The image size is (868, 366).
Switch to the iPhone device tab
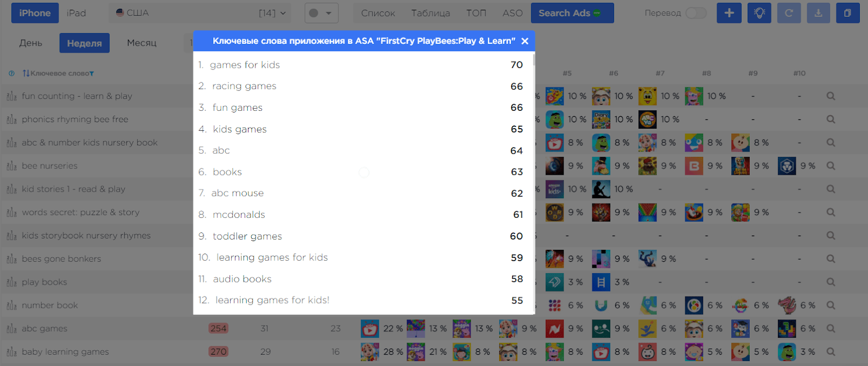pyautogui.click(x=35, y=13)
